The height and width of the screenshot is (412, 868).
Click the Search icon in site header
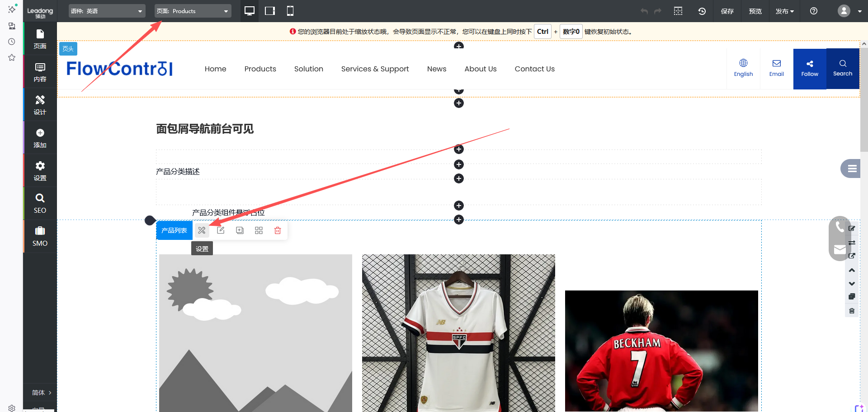(843, 68)
